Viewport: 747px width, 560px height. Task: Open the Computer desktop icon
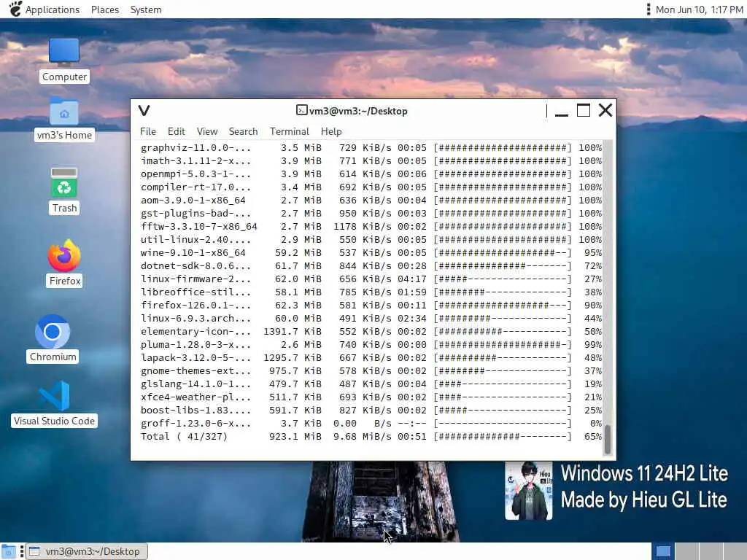click(64, 60)
